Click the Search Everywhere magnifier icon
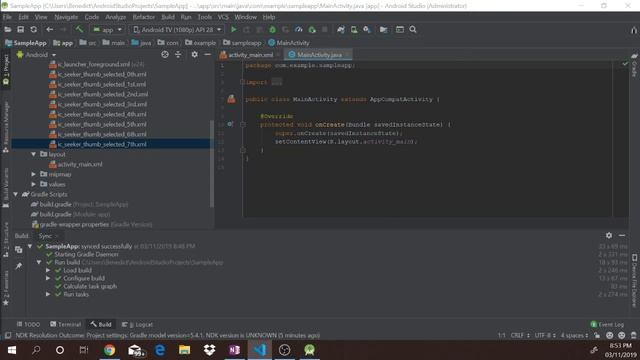This screenshot has width=640, height=360. click(413, 29)
